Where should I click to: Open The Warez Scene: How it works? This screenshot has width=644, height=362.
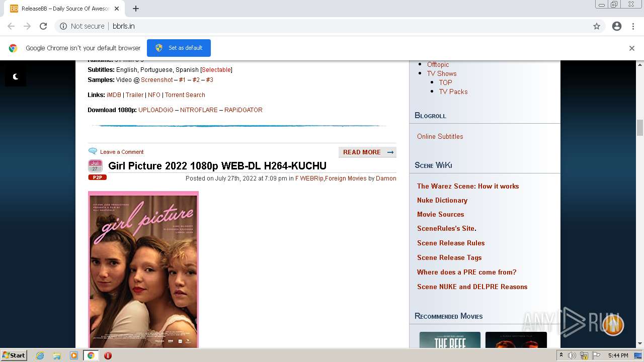coord(468,186)
